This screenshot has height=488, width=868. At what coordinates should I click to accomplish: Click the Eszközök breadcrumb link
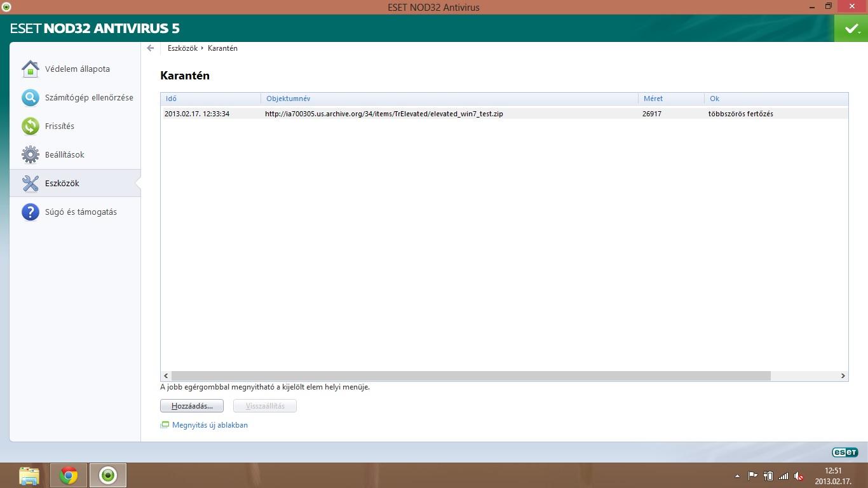click(183, 48)
